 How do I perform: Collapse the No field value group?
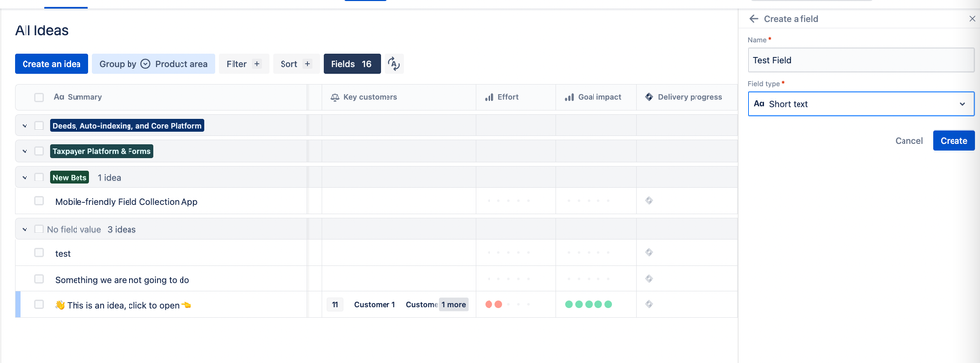click(25, 230)
